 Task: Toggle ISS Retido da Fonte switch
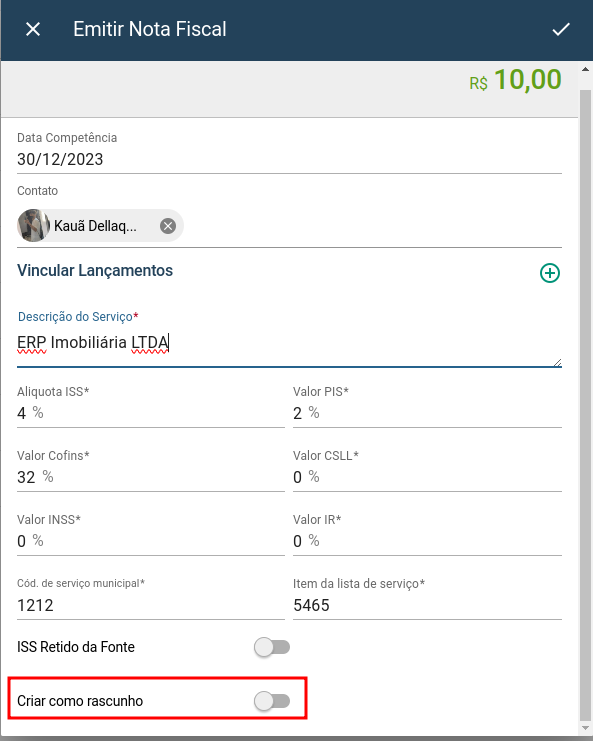coord(272,647)
